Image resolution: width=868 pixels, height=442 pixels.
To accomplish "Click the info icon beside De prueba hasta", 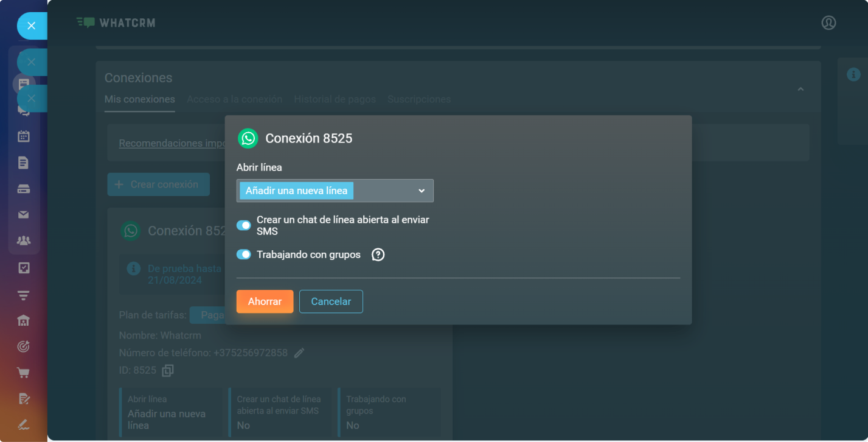I will point(133,268).
